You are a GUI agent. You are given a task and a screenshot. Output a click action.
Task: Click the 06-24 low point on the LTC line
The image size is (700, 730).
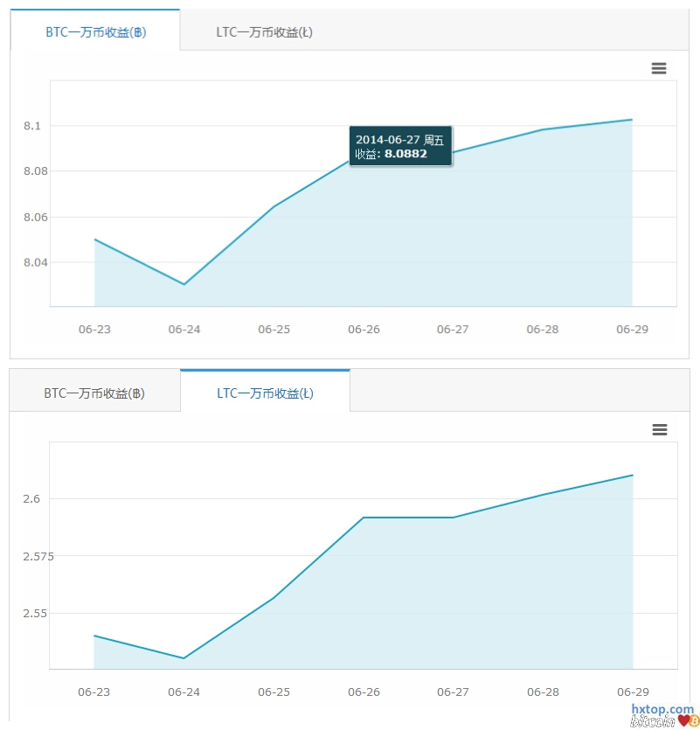point(184,658)
